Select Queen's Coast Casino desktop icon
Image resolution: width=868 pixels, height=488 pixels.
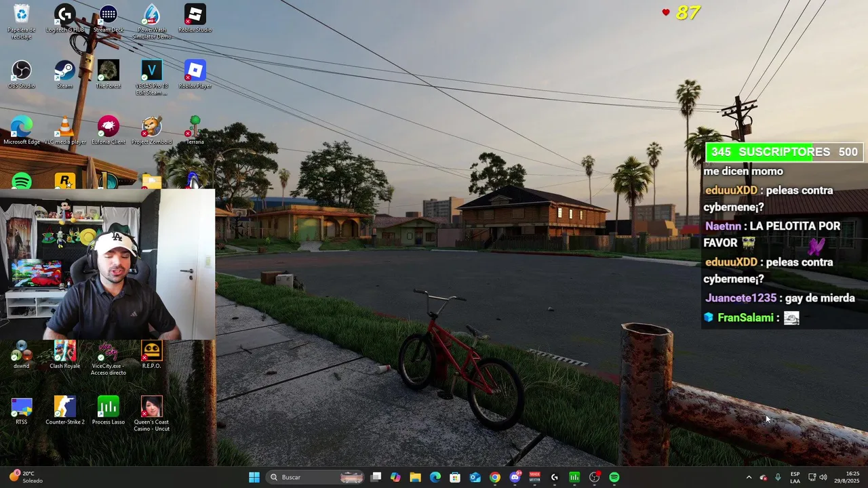(x=152, y=413)
